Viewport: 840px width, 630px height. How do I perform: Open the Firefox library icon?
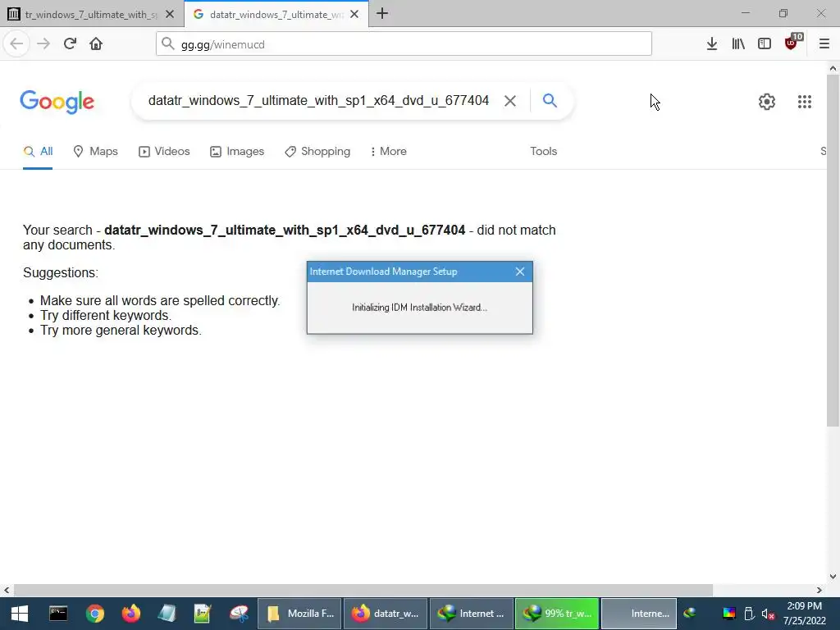point(738,44)
